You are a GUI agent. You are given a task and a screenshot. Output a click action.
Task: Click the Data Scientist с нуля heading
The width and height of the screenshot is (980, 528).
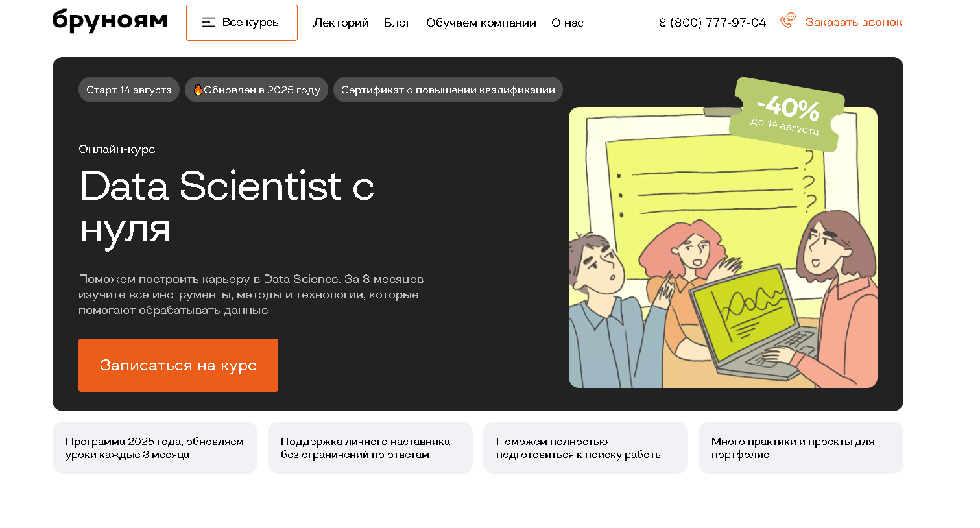[x=226, y=208]
